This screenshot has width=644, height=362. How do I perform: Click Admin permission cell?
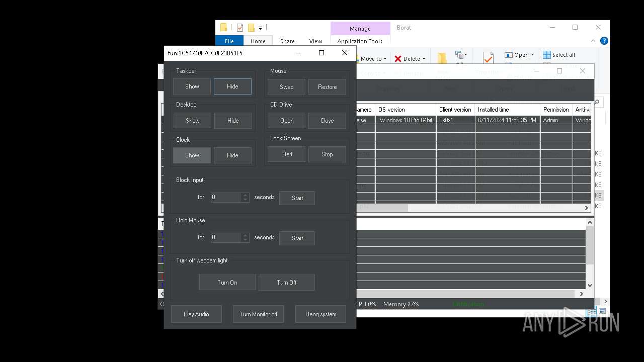[x=556, y=120]
